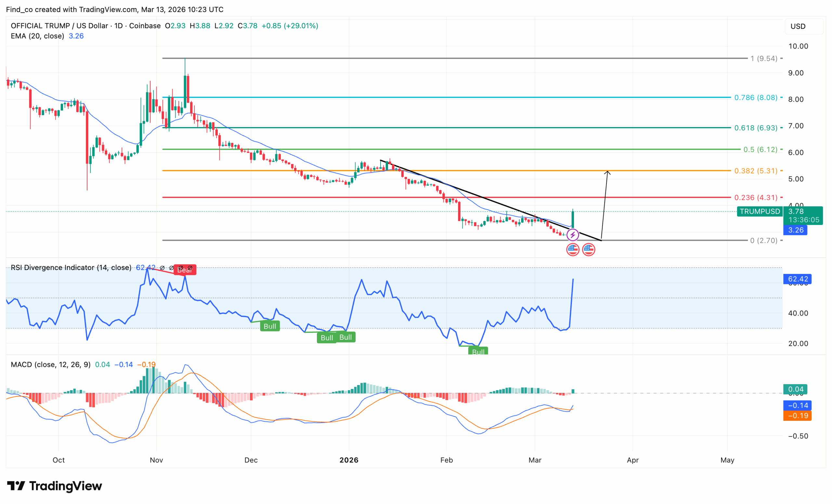Image resolution: width=832 pixels, height=504 pixels.
Task: Click the 10.00 price axis label
Action: coord(798,46)
